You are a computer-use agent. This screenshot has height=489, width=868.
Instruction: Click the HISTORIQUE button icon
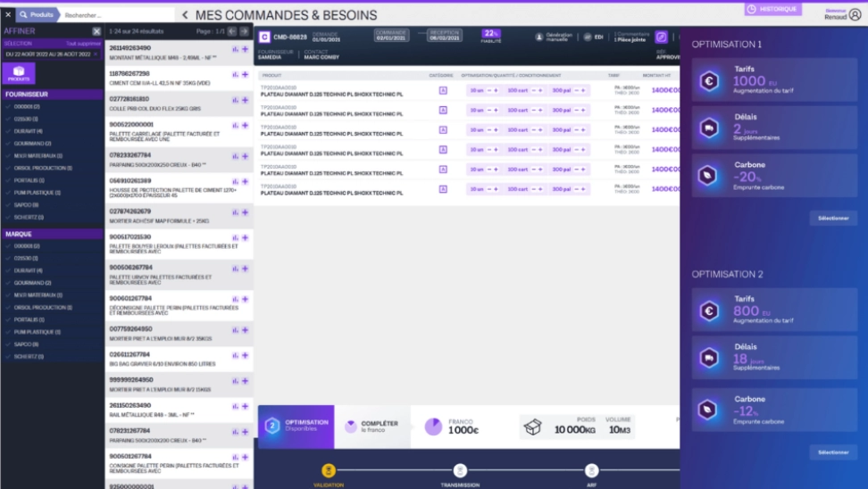(752, 9)
